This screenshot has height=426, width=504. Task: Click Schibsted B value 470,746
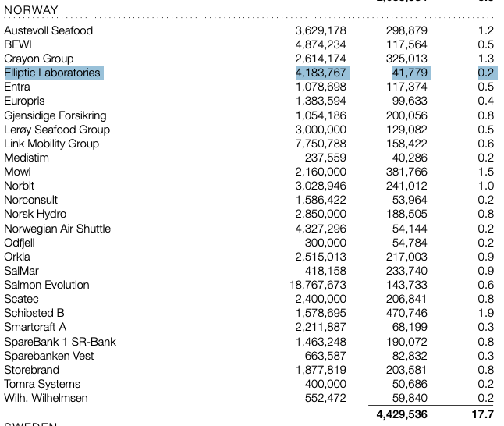tap(406, 313)
